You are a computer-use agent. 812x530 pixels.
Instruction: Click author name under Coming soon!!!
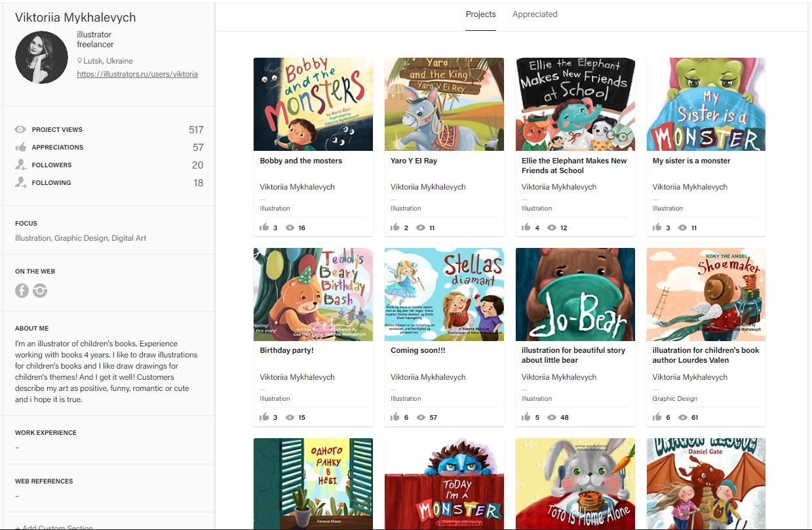click(x=428, y=377)
